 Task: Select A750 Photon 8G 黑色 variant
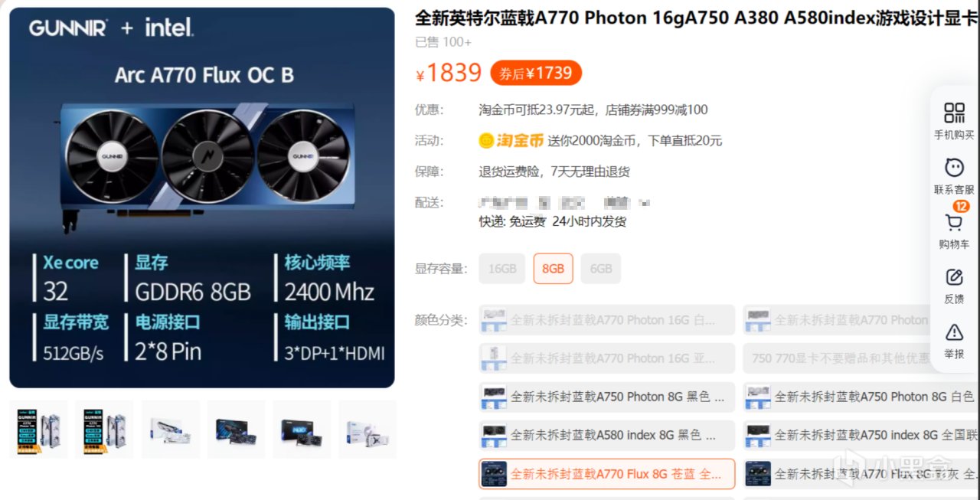pos(607,397)
